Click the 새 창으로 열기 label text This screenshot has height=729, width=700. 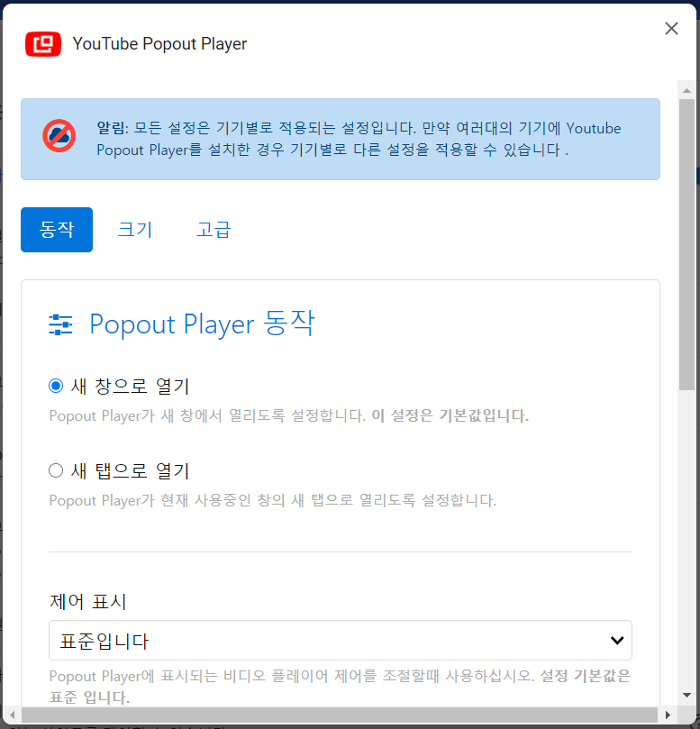pyautogui.click(x=130, y=387)
